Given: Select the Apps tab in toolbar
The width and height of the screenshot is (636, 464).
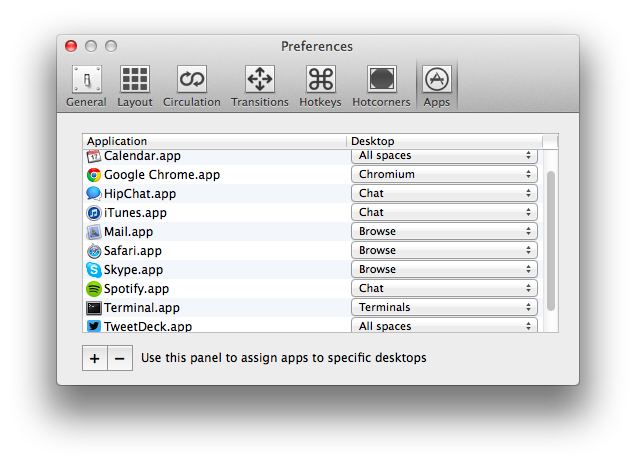Looking at the screenshot, I should [x=437, y=86].
